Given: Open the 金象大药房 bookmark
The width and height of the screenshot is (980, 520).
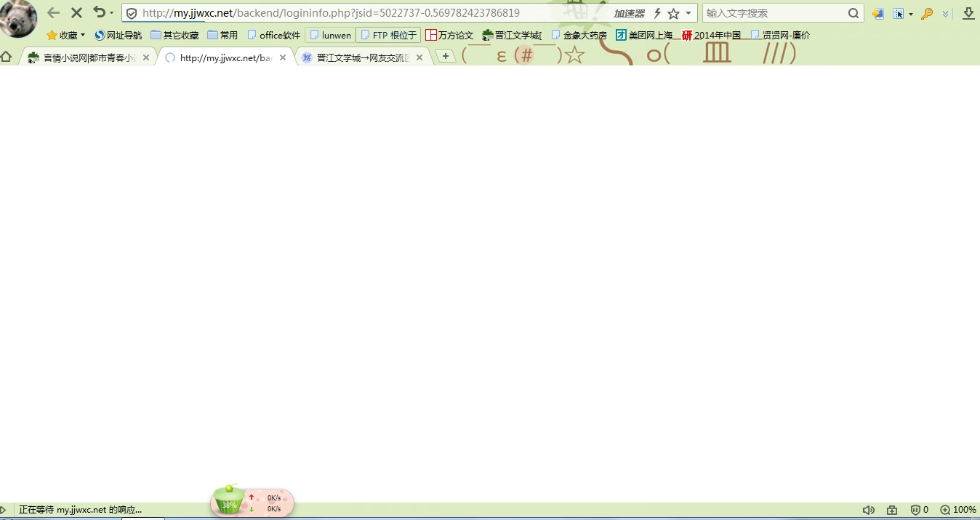Looking at the screenshot, I should coord(579,35).
